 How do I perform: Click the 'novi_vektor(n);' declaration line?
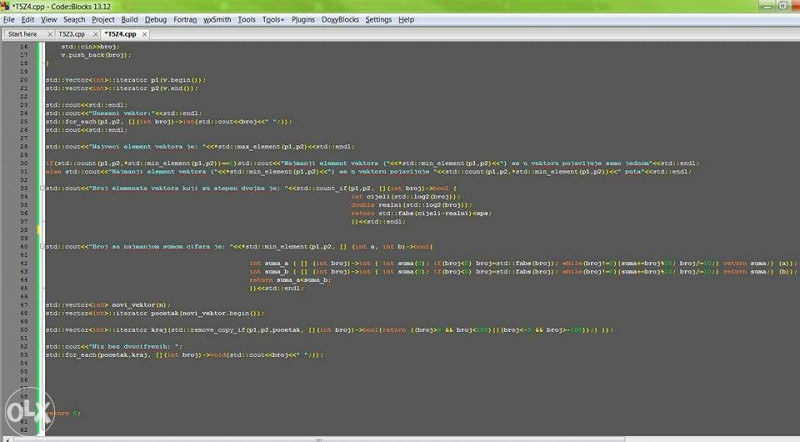click(x=108, y=305)
